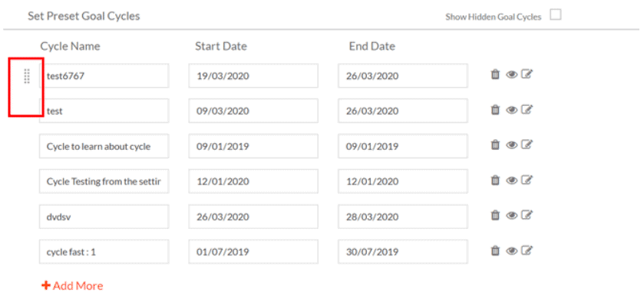Edit the cycle fast : 1 row
The image size is (644, 302).
tap(527, 250)
